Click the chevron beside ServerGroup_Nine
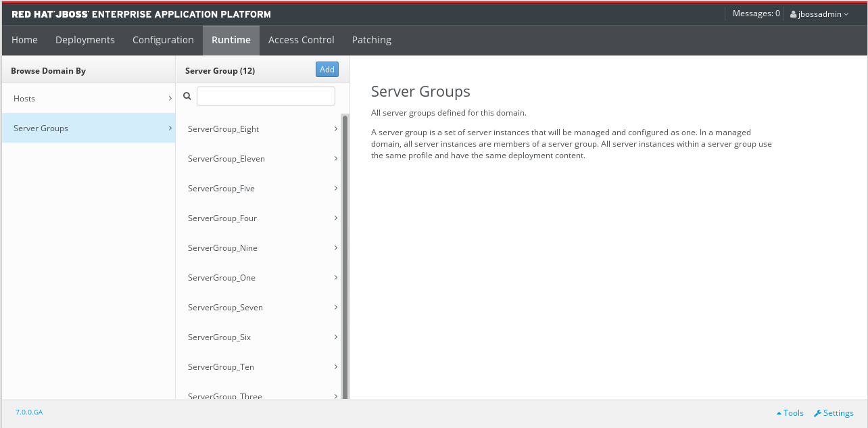868x428 pixels. [336, 248]
